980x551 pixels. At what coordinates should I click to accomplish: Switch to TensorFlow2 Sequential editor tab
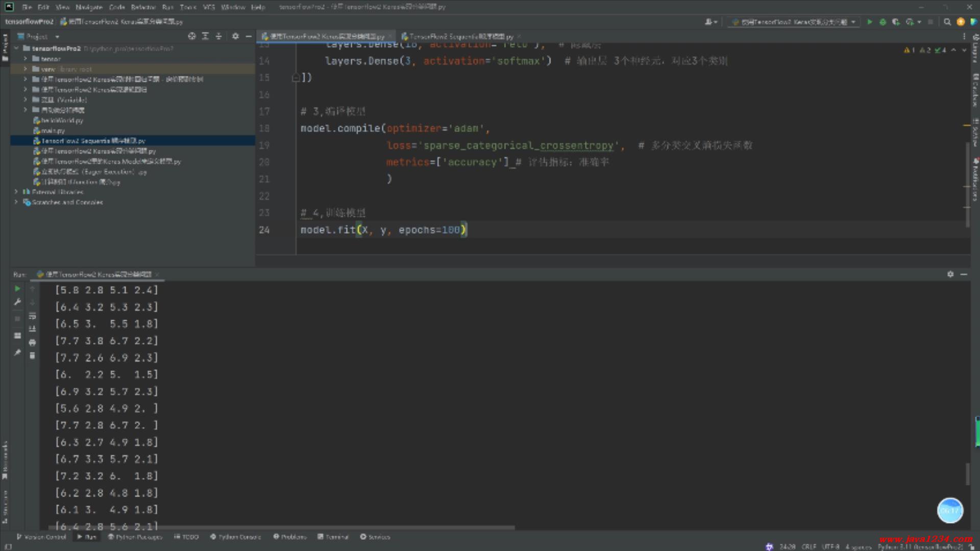click(458, 36)
